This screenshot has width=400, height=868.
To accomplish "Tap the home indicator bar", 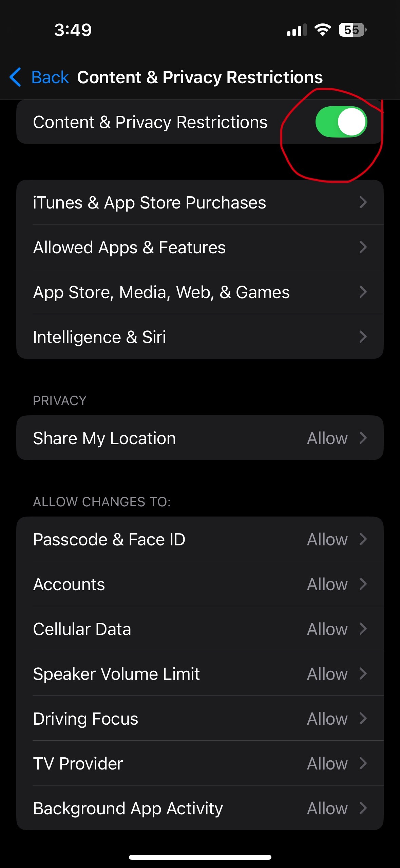I will tap(200, 857).
